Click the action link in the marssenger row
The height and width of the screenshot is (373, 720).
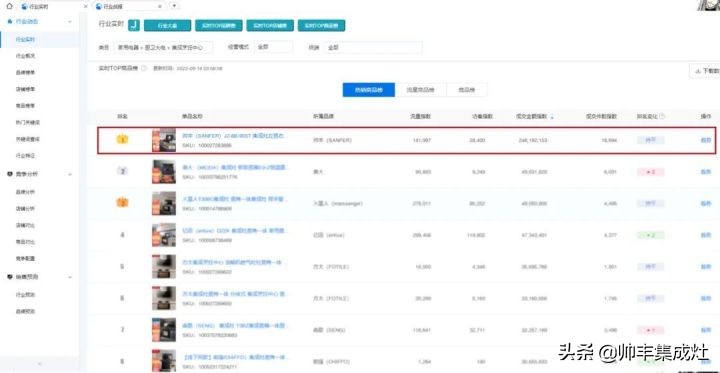pos(705,203)
